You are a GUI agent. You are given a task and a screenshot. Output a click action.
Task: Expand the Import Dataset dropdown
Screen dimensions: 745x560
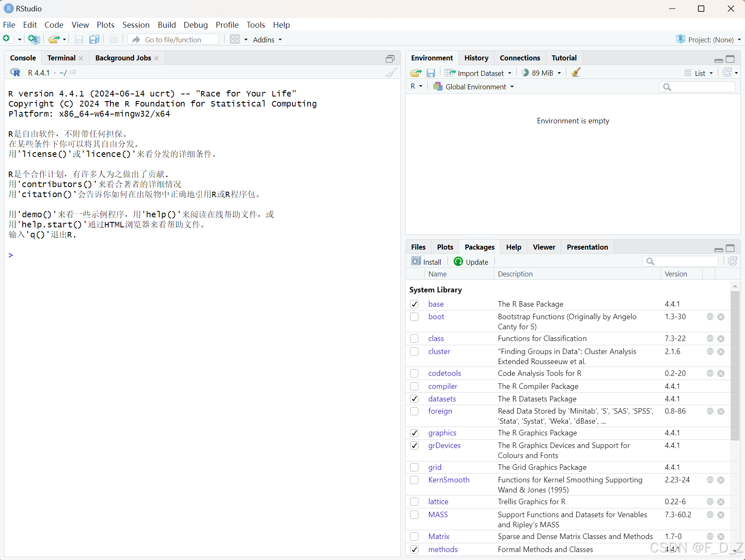478,73
